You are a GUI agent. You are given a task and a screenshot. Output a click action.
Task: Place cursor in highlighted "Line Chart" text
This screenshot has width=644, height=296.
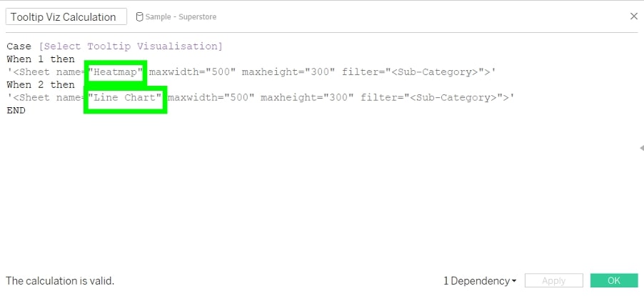[125, 97]
